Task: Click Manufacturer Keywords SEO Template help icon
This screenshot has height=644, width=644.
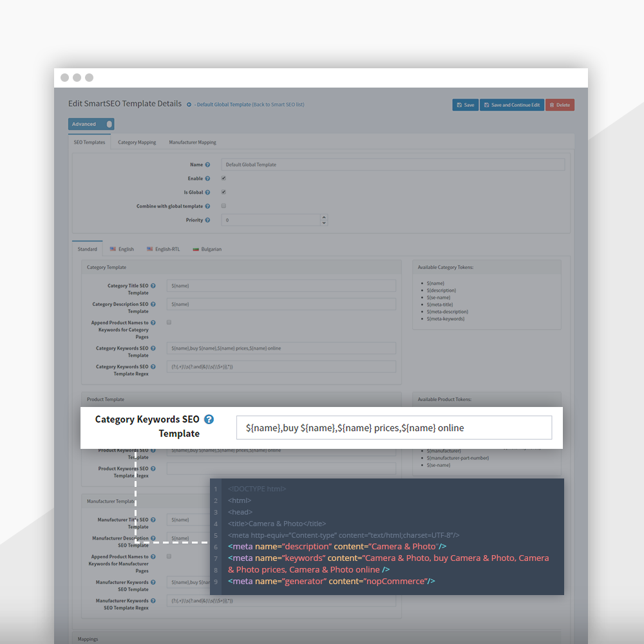Action: [x=153, y=582]
